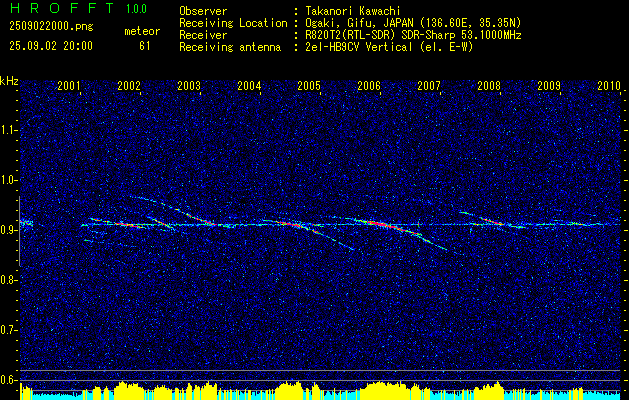Select the Receiver label
The height and width of the screenshot is (400, 629).
click(x=203, y=35)
